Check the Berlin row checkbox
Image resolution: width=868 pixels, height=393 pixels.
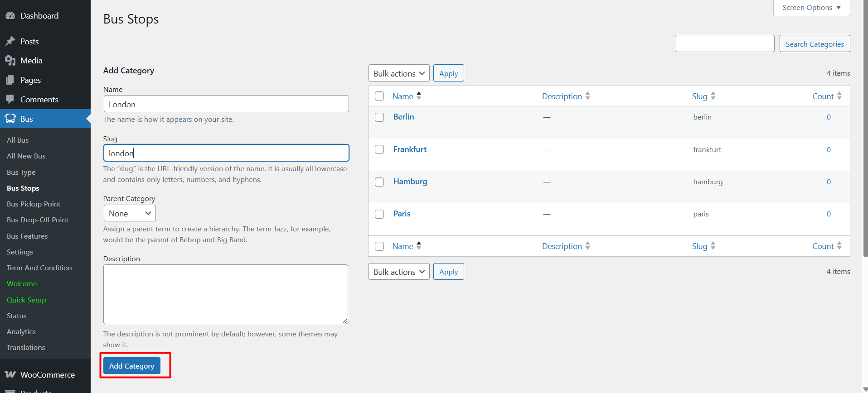(x=379, y=117)
